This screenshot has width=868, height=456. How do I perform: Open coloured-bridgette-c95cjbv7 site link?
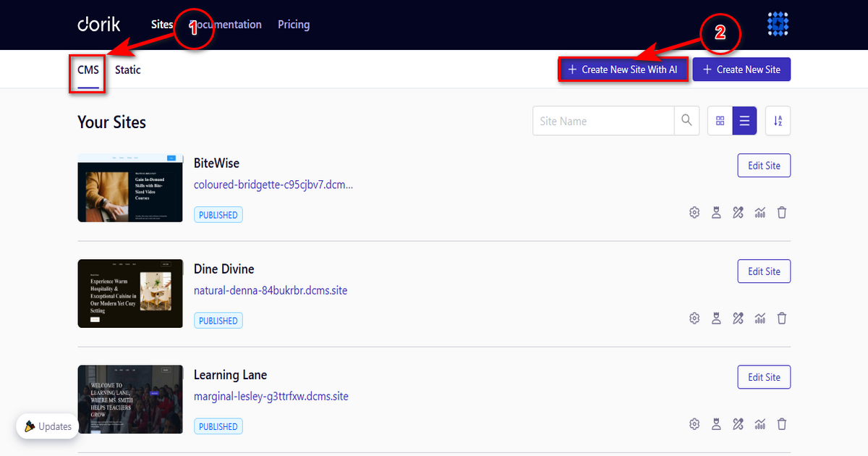[273, 185]
